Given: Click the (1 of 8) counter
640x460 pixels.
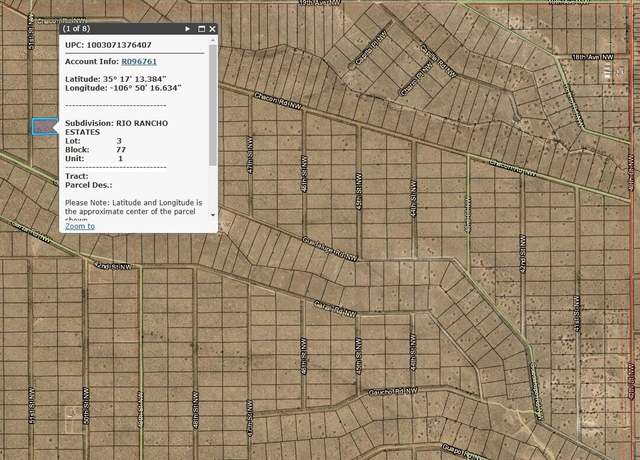Looking at the screenshot, I should (76, 29).
